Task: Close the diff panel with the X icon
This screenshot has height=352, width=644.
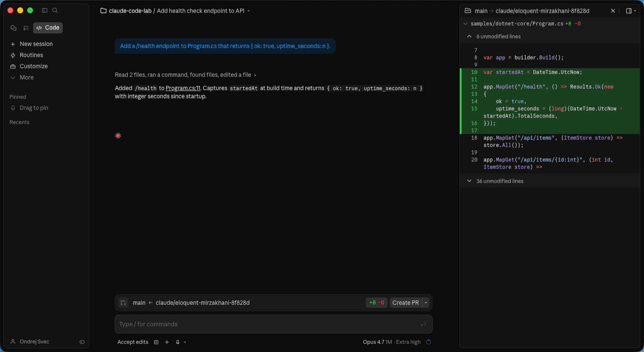Action: 613,11
